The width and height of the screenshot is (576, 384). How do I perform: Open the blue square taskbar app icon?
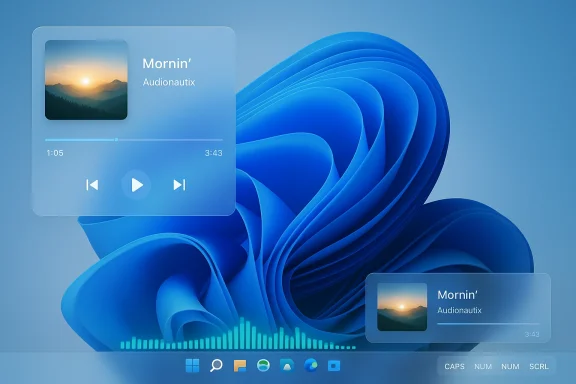tap(334, 366)
